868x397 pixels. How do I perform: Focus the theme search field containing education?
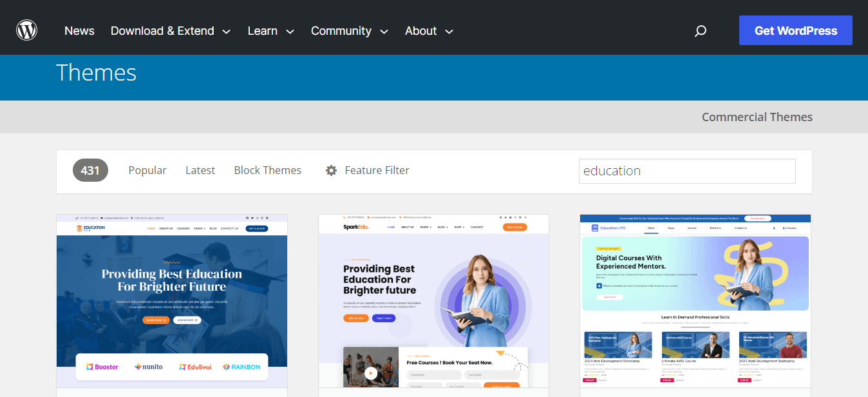coord(687,171)
